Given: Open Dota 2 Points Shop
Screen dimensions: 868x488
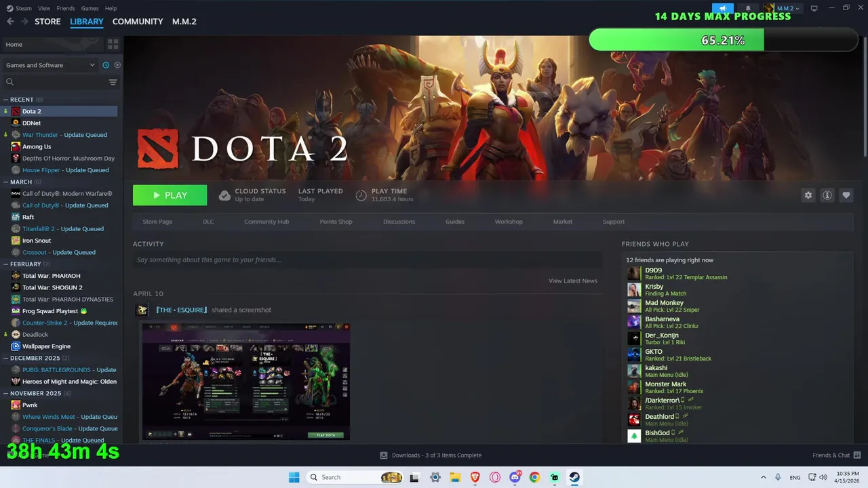Looking at the screenshot, I should (336, 222).
